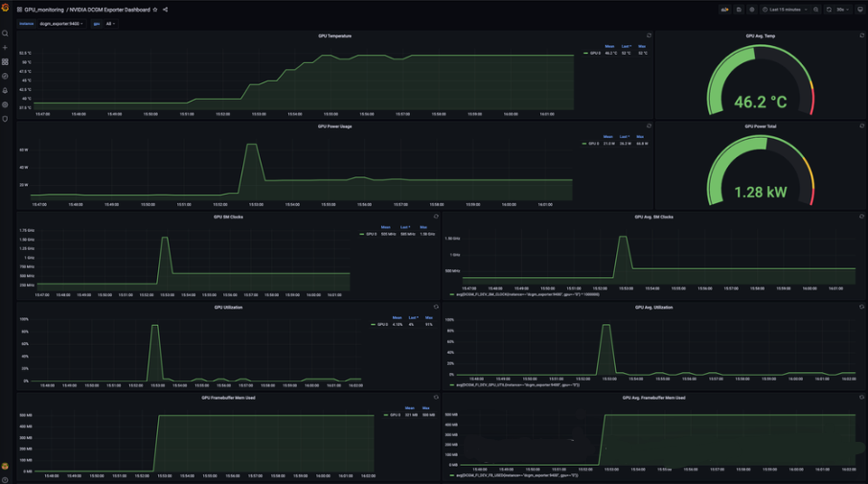Click the NVIDIA DCGM Exporter Dashboard title

(109, 10)
